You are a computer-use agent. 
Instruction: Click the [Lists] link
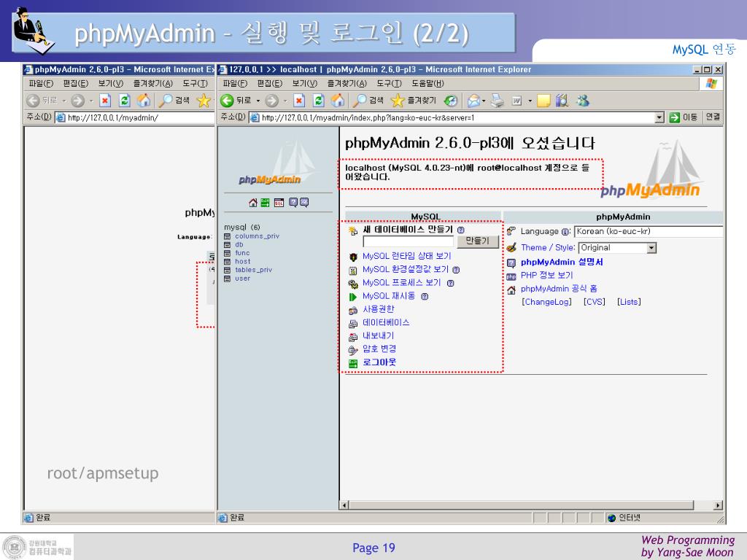click(x=630, y=302)
